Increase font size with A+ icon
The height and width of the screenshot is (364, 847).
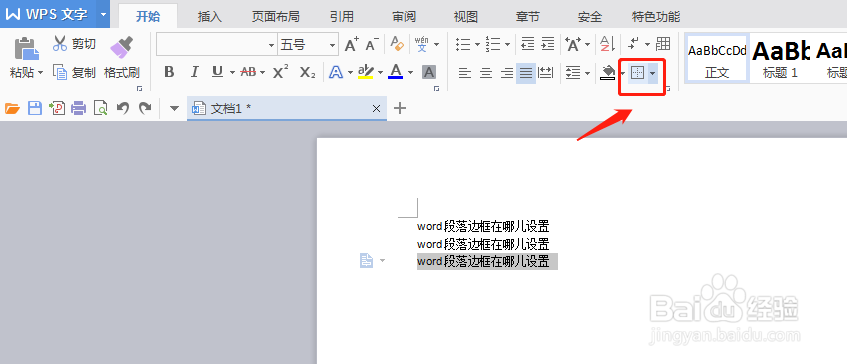[x=352, y=44]
